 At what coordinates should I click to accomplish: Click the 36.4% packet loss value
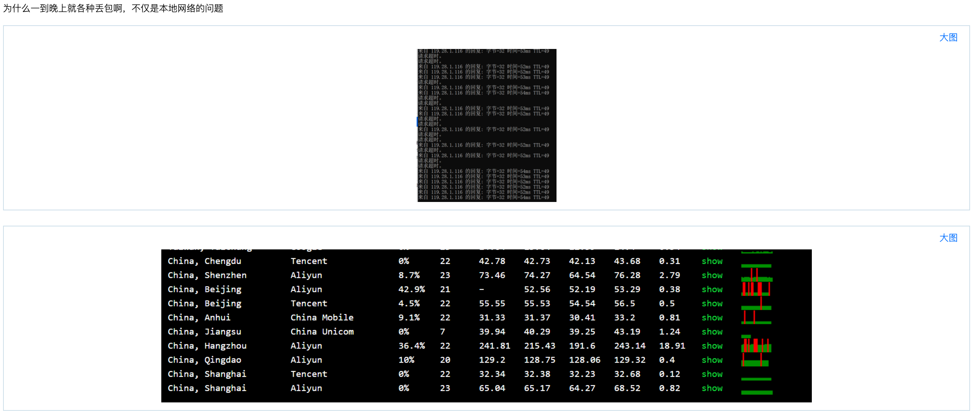tap(412, 346)
